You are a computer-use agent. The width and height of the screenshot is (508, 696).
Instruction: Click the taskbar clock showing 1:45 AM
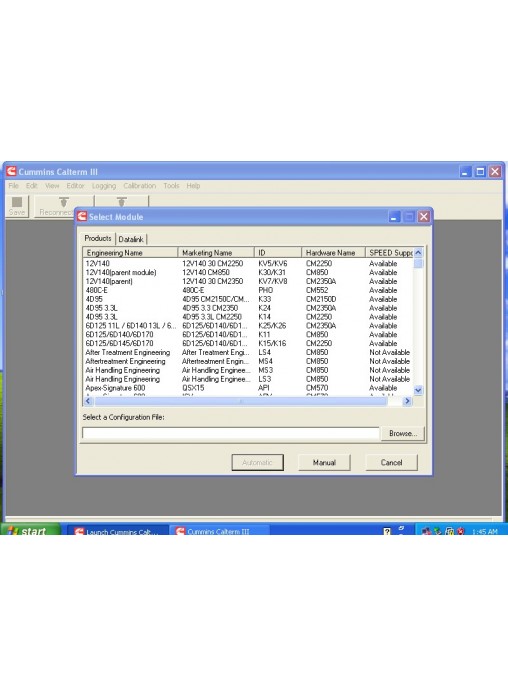coord(484,531)
